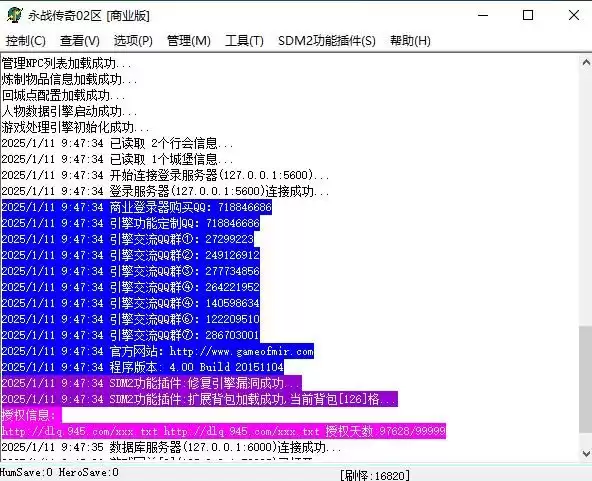Open the 帮助(H) menu
Image resolution: width=592 pixels, height=481 pixels.
click(x=410, y=40)
